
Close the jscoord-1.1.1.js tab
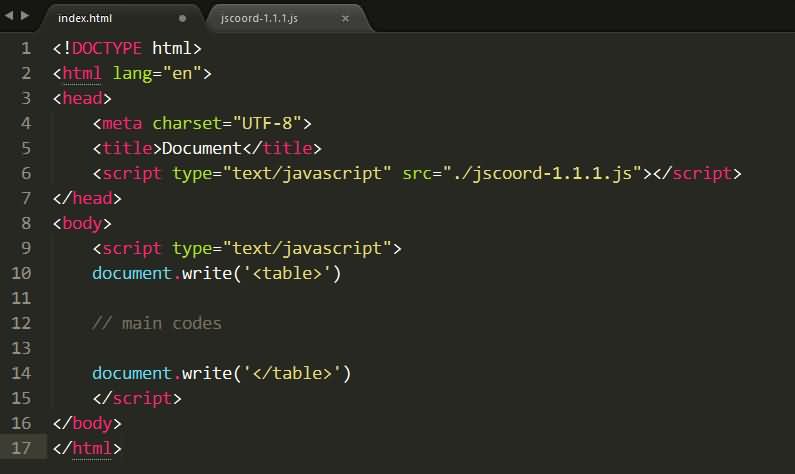345,19
